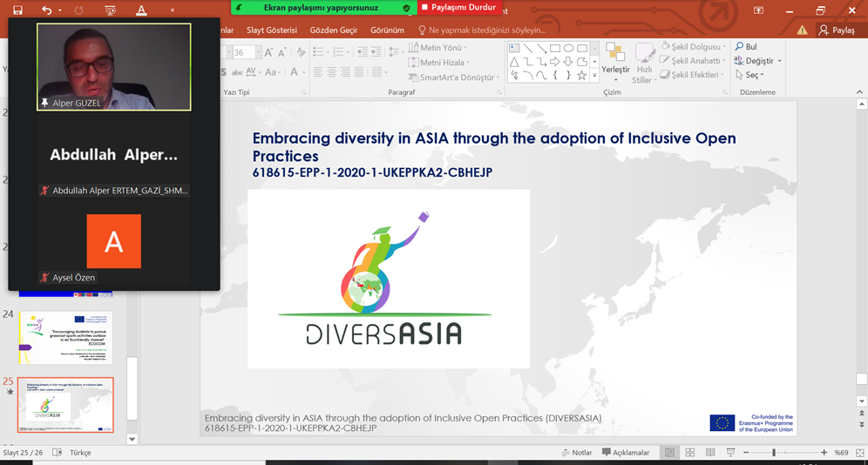
Task: Click the Bul (Find) search icon
Action: (740, 47)
